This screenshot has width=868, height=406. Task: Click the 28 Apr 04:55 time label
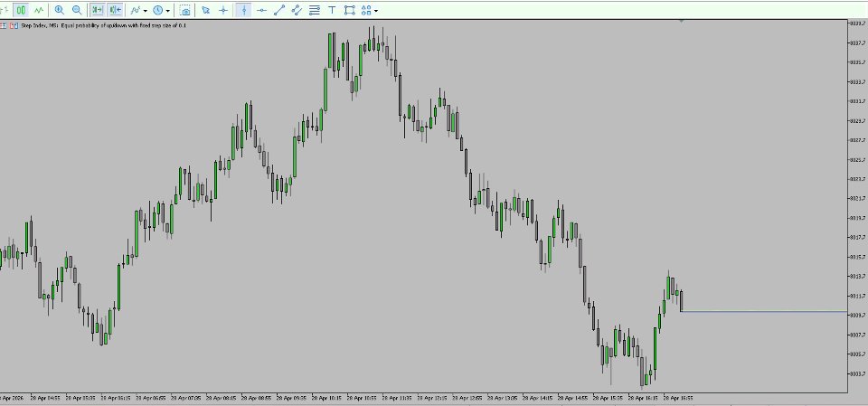[x=46, y=398]
